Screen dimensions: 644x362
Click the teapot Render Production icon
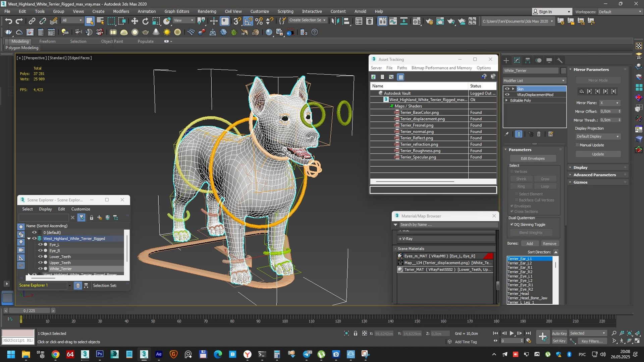(451, 21)
